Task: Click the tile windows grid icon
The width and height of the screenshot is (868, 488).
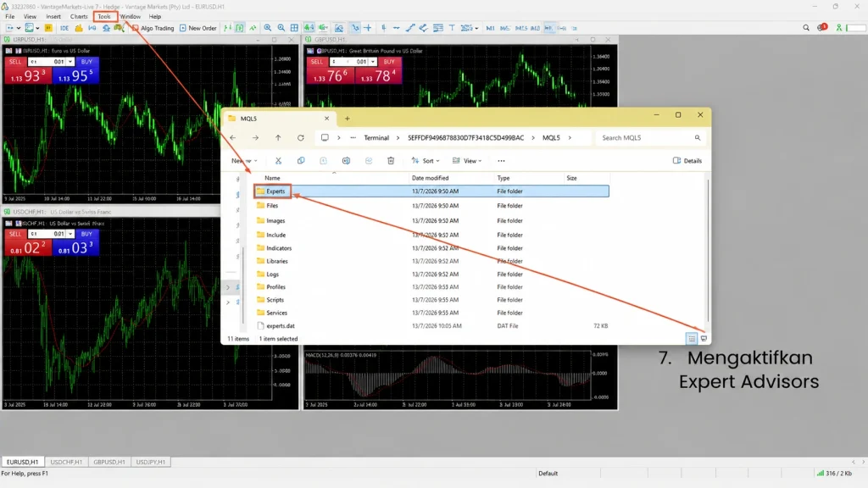Action: (294, 28)
